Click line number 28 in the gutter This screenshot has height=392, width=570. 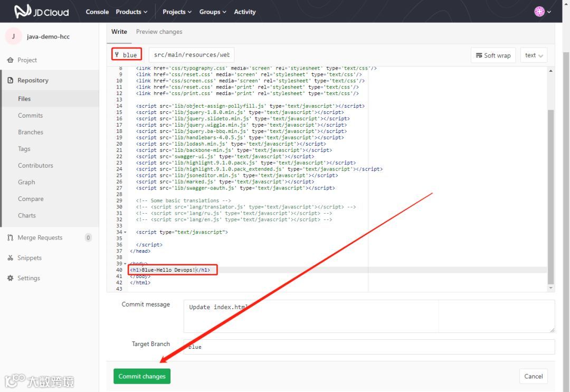click(x=119, y=194)
